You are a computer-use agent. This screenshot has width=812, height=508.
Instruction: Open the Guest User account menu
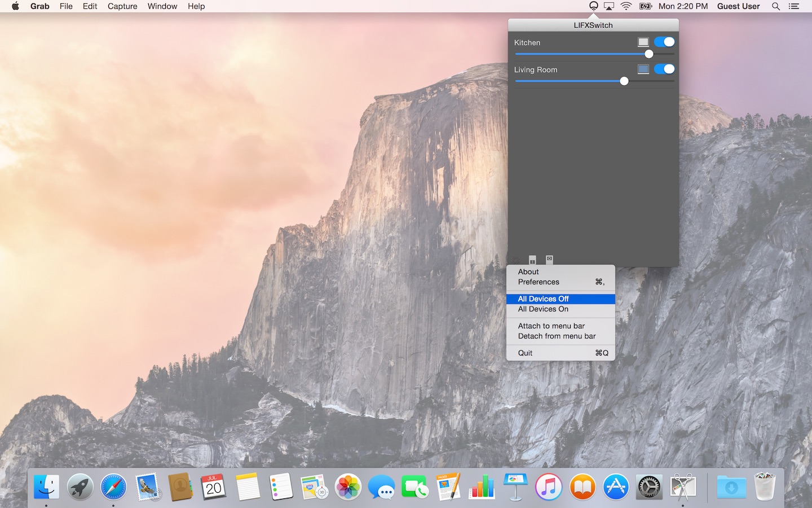[x=738, y=6]
